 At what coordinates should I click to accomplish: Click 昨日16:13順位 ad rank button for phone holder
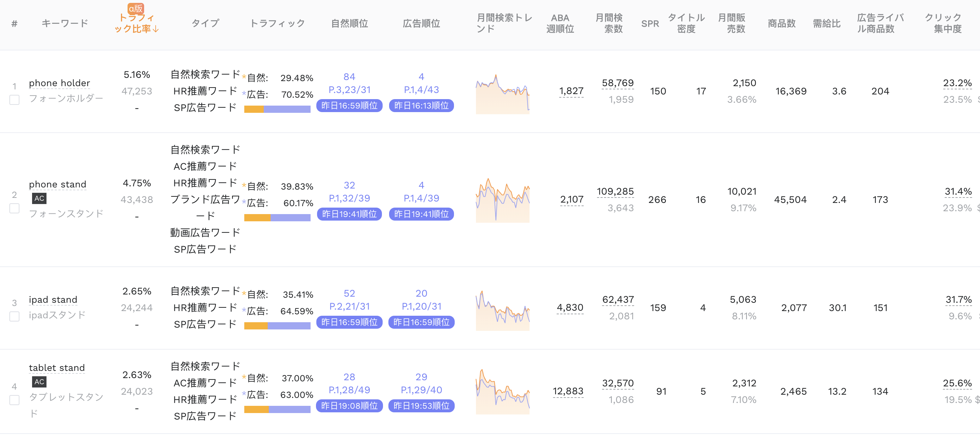point(421,106)
